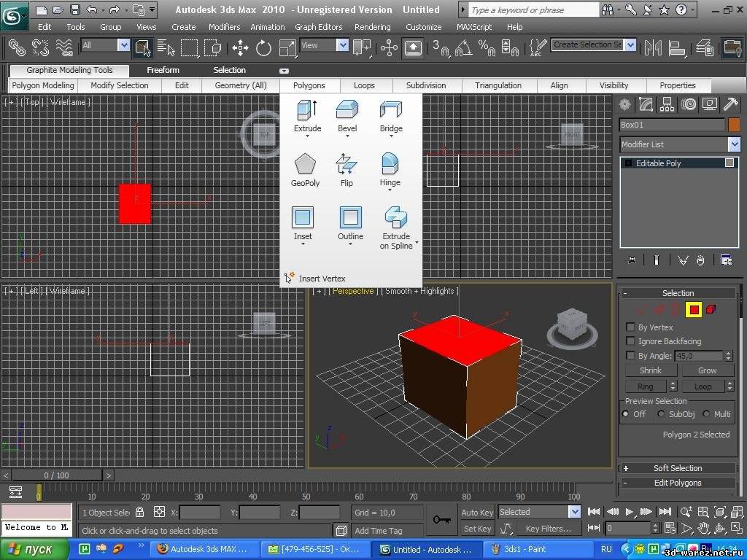Open the Modifier List dropdown
This screenshot has height=560, width=747.
[x=734, y=144]
